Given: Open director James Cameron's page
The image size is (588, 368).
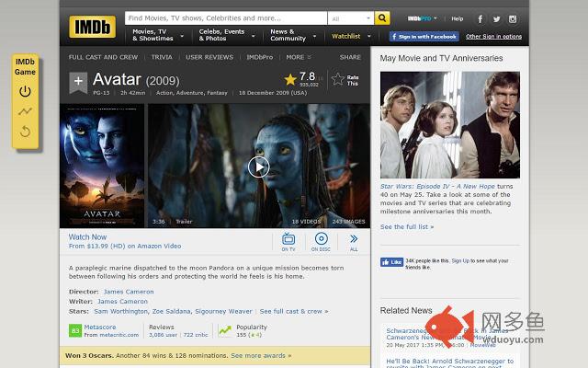Looking at the screenshot, I should pyautogui.click(x=129, y=292).
